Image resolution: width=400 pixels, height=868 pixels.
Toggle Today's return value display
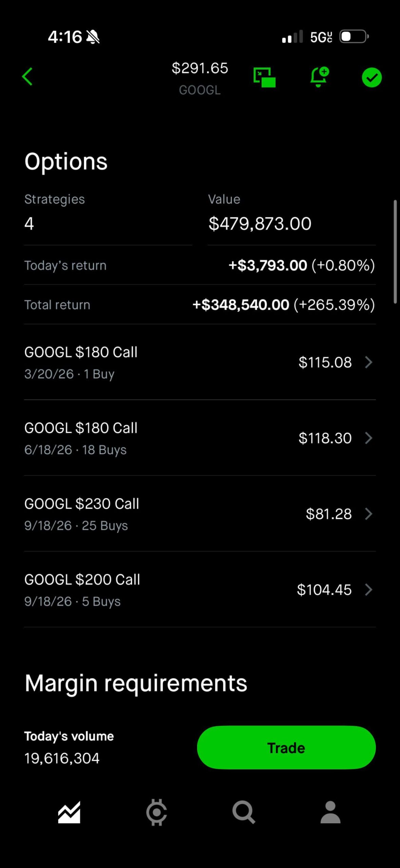pyautogui.click(x=302, y=265)
